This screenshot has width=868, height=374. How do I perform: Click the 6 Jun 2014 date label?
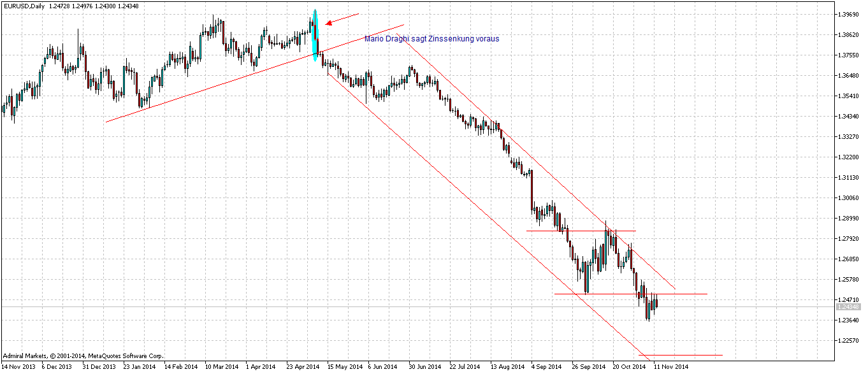[384, 367]
